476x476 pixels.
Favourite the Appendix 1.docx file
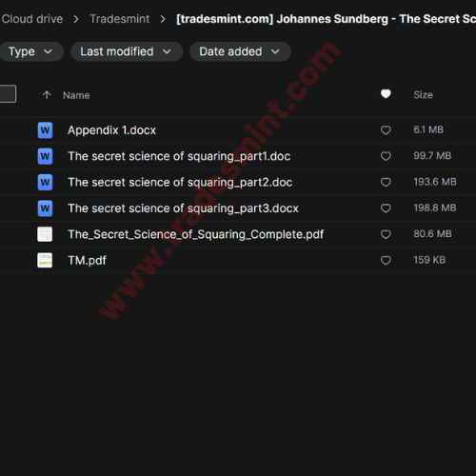coord(386,129)
